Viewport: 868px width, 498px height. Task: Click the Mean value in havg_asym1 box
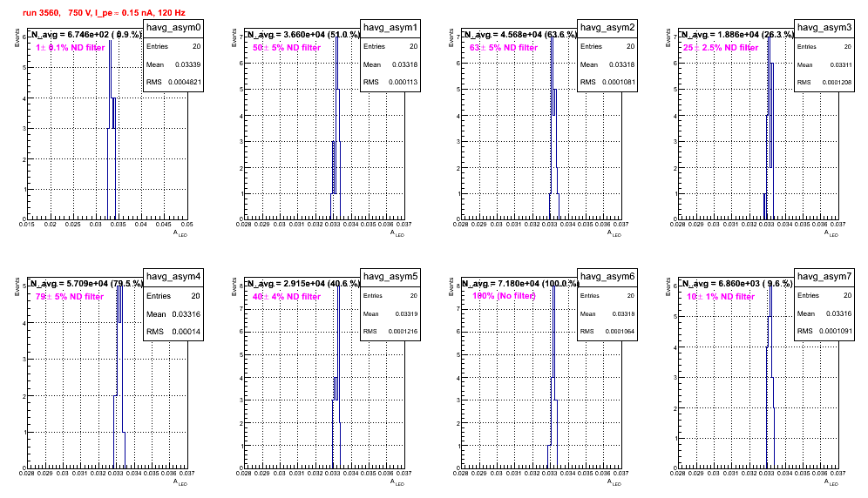(404, 64)
